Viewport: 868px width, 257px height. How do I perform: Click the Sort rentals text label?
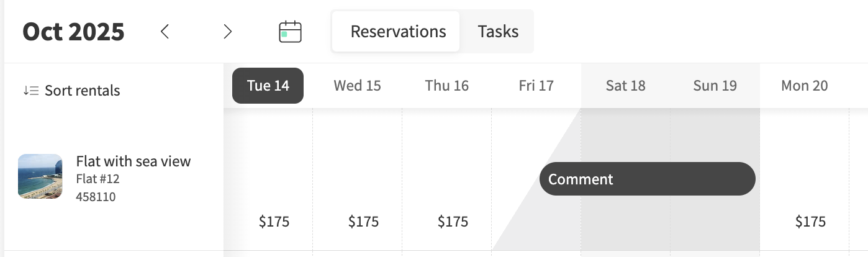[82, 91]
